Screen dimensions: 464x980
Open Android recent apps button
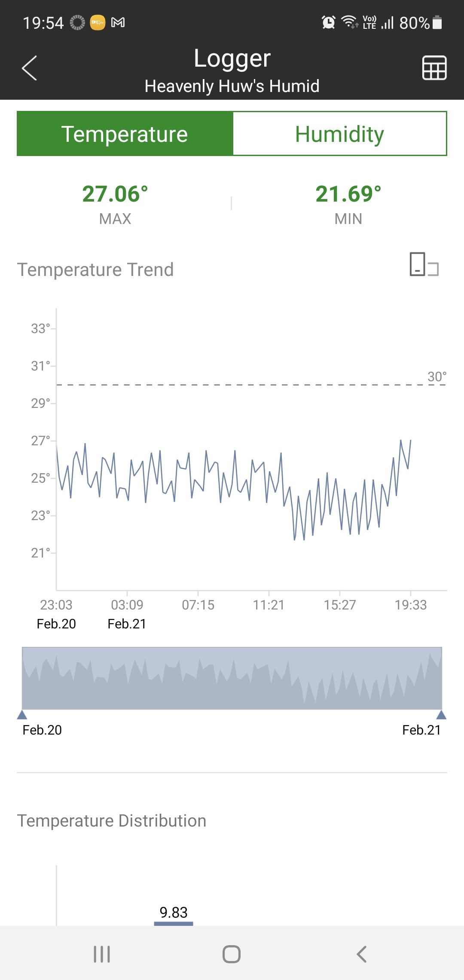(x=102, y=954)
